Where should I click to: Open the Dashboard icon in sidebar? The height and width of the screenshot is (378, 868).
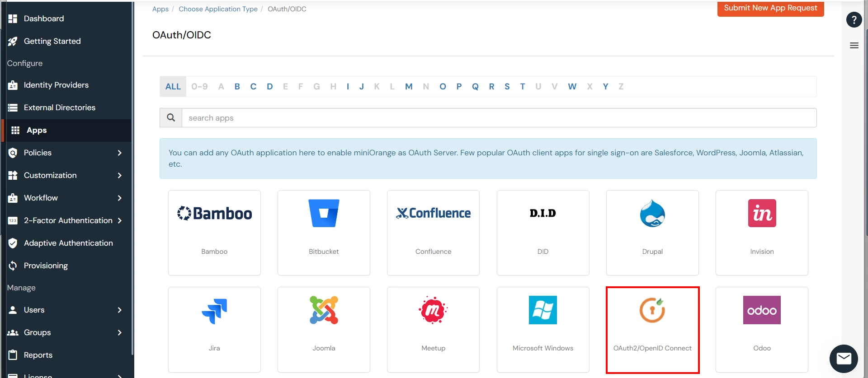pos(13,19)
